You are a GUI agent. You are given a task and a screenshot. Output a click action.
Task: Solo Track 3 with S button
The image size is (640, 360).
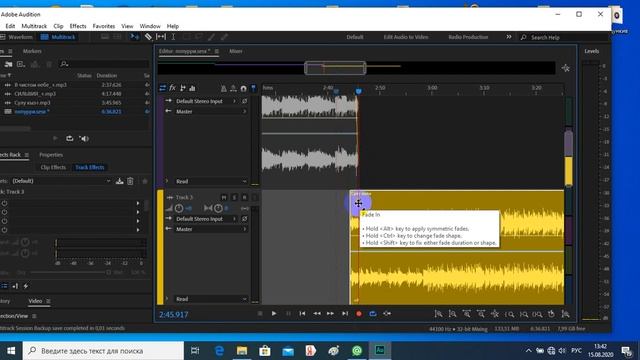(234, 198)
